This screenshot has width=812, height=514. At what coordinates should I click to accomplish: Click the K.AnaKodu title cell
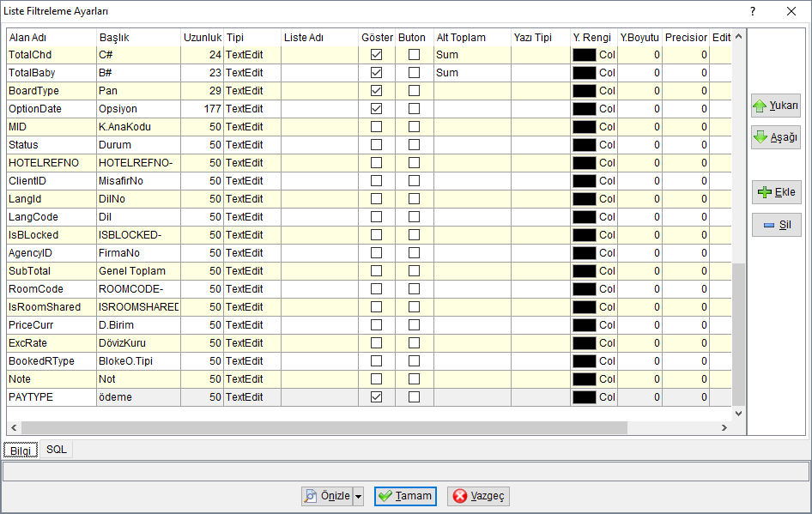coord(138,127)
